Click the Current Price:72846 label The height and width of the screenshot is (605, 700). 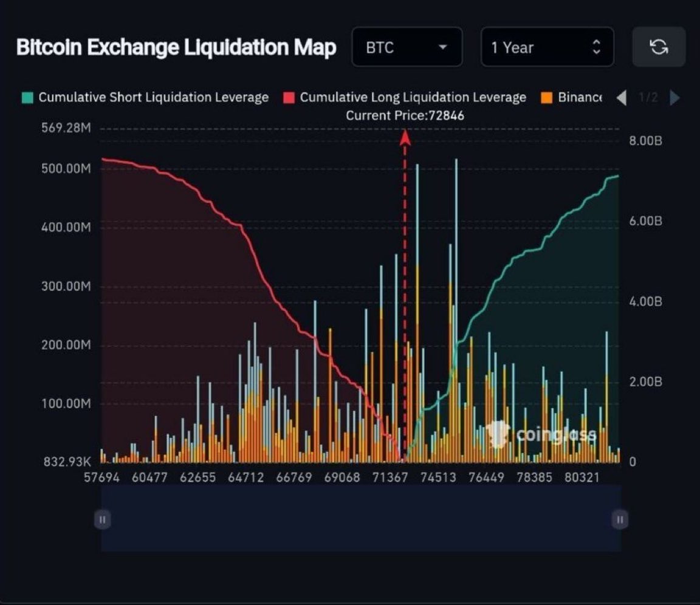coord(405,115)
